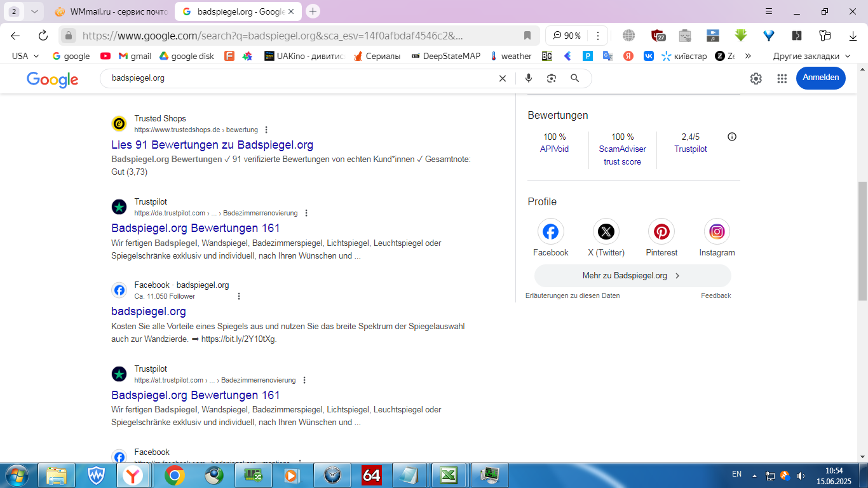Open the Google apps grid
This screenshot has height=488, width=868.
pos(782,78)
